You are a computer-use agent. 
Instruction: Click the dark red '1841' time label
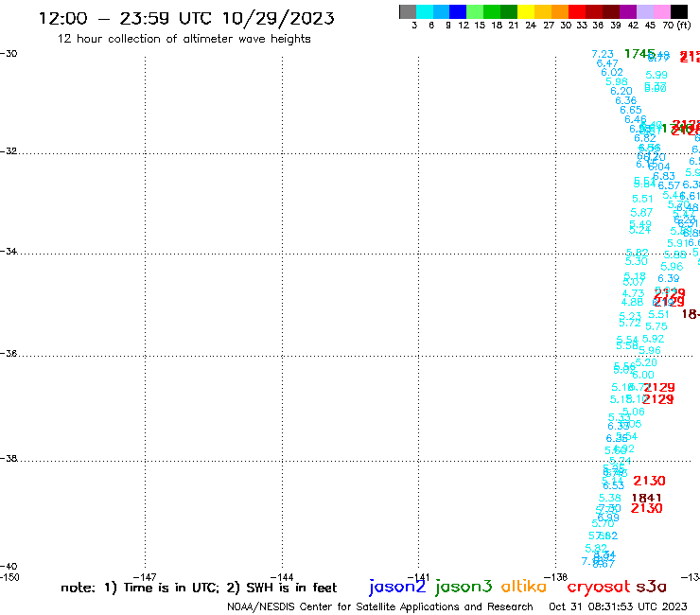tap(646, 498)
